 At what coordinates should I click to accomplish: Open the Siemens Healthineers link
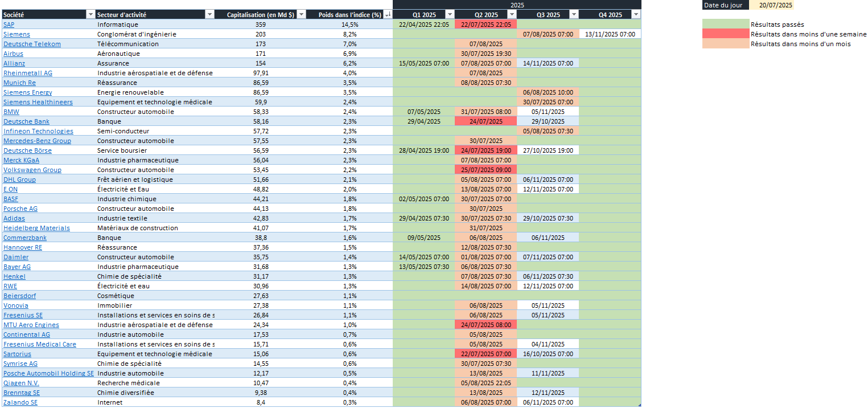38,102
